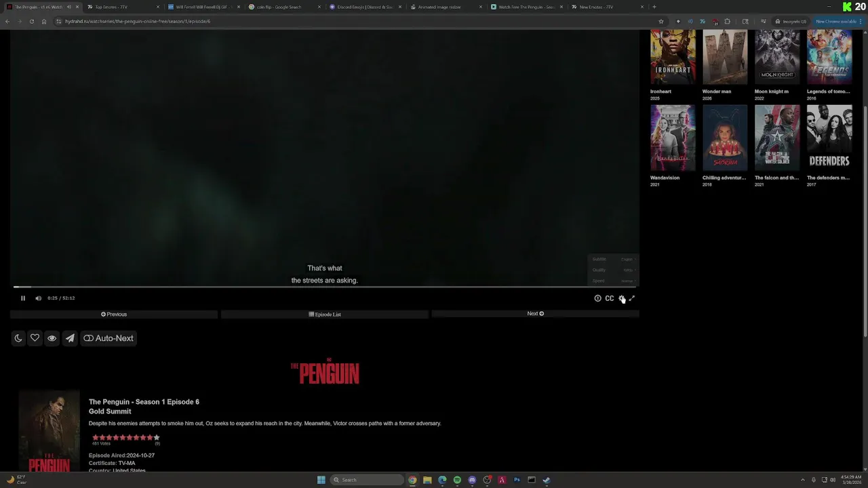
Task: Switch to the New Emotes - 7TV tab
Action: coord(607,7)
